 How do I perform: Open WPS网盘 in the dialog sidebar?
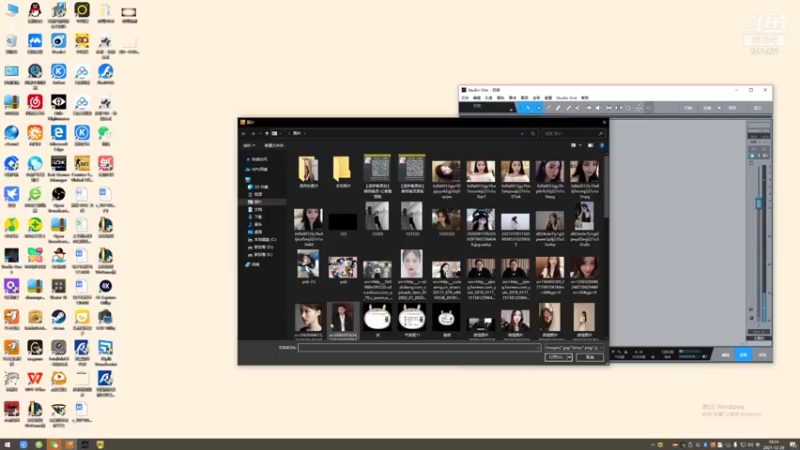[x=260, y=169]
